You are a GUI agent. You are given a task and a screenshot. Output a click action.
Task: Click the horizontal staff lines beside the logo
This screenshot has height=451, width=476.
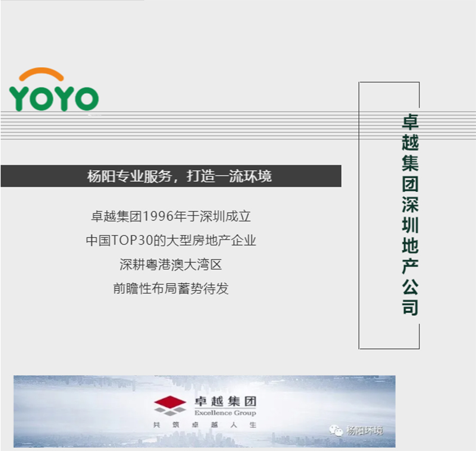click(225, 125)
